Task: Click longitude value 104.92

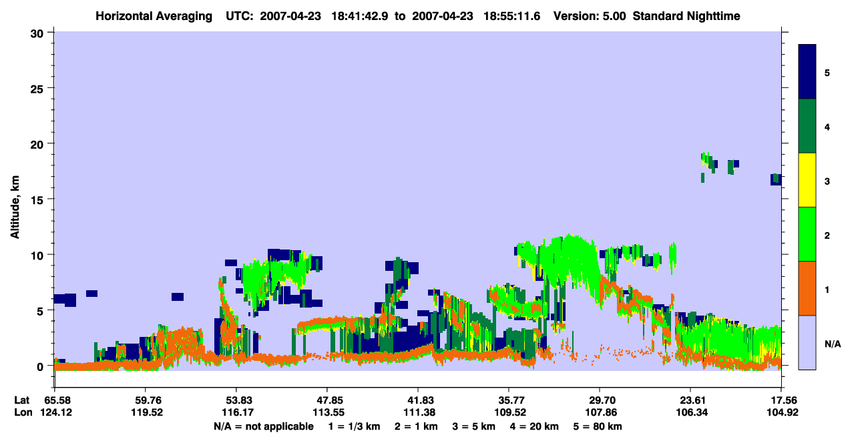Action: point(781,412)
